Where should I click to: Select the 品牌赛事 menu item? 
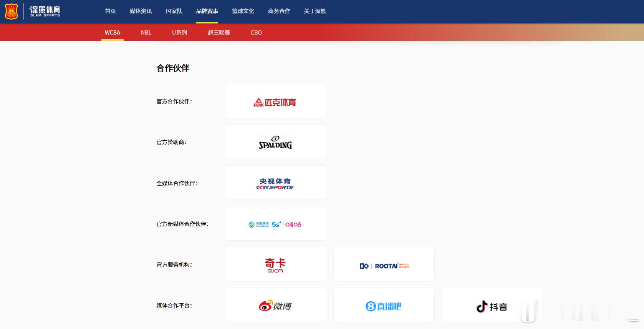(x=207, y=11)
